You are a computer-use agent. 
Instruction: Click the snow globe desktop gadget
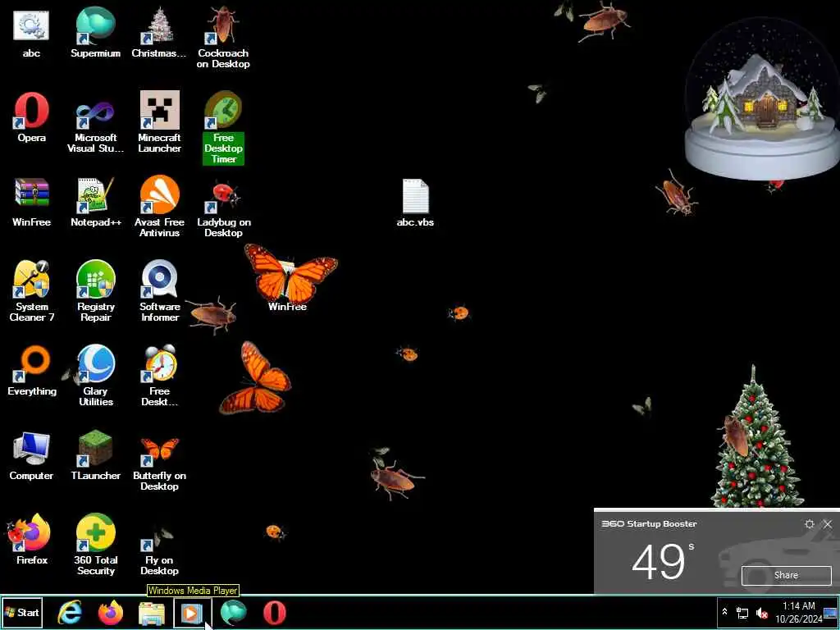coord(763,98)
